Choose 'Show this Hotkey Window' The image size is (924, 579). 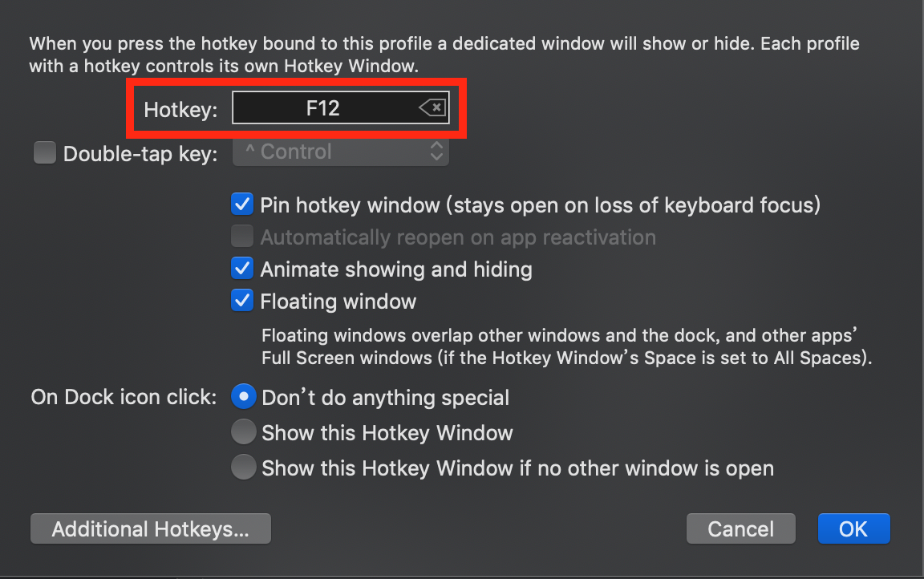(x=243, y=431)
